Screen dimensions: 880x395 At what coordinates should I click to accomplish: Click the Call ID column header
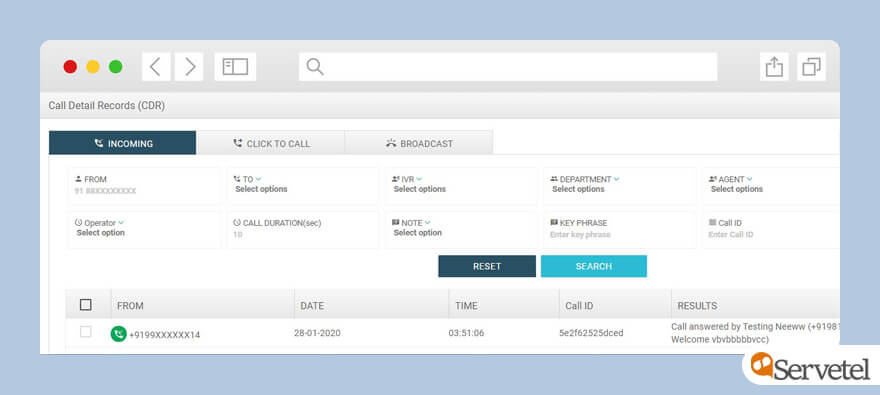tap(579, 306)
